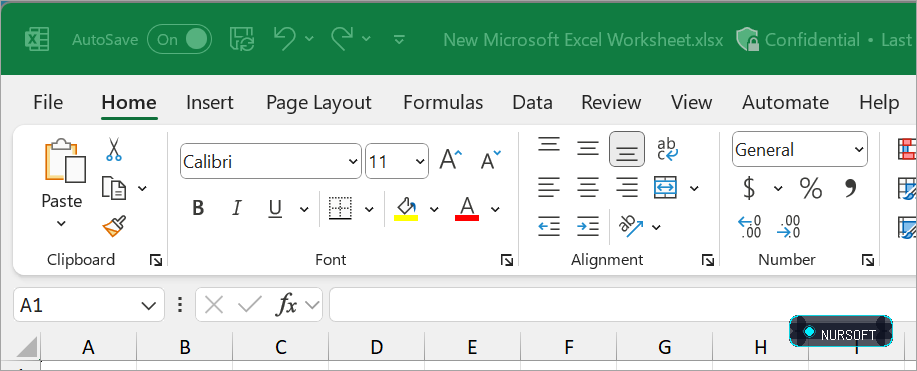Apply red font color
Screen dimensions: 917x371
tap(467, 208)
